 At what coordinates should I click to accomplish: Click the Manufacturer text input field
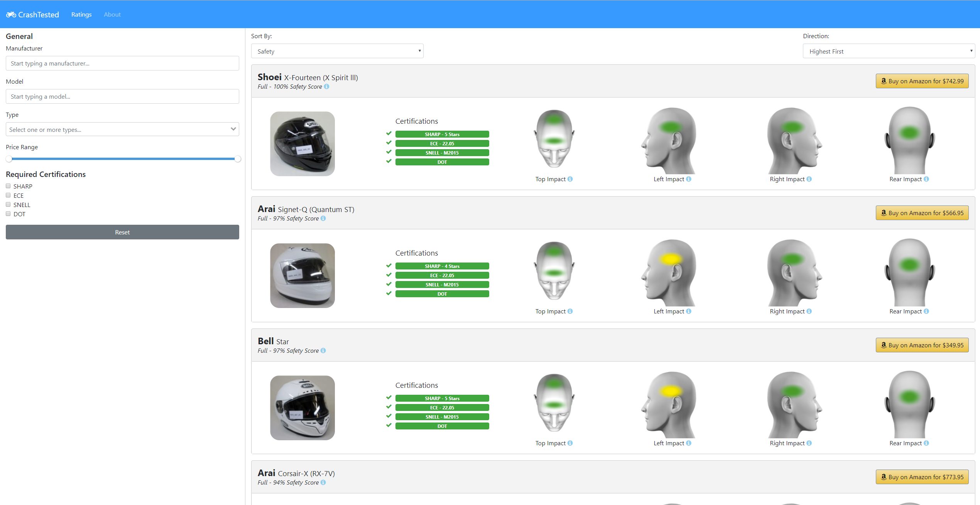point(122,64)
